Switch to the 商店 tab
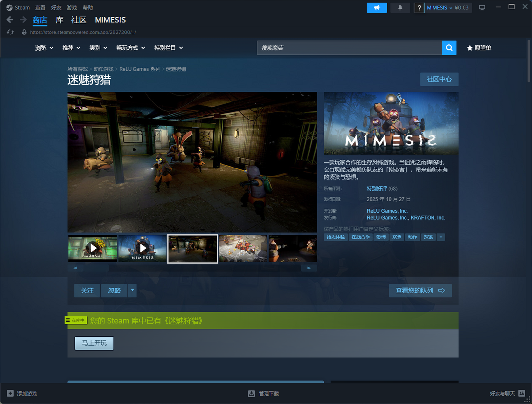Screen dimensions: 532x404 40,20
